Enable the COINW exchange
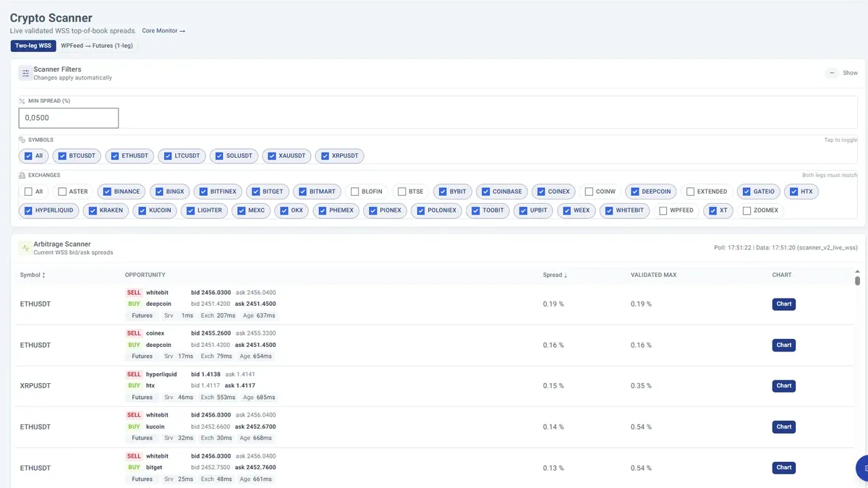The image size is (868, 488). (589, 192)
